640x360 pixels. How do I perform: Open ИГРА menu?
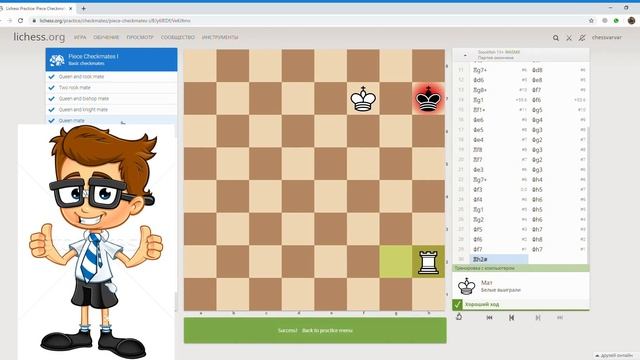(x=80, y=37)
